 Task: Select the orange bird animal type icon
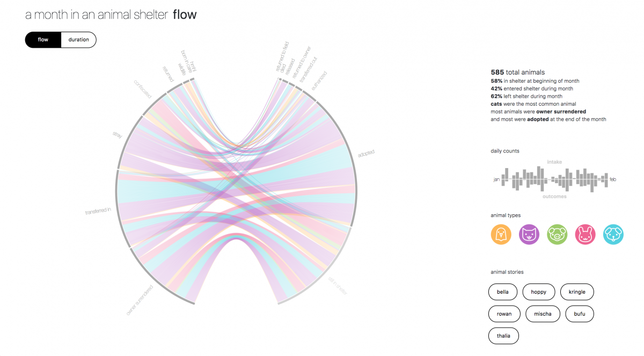[x=501, y=235]
